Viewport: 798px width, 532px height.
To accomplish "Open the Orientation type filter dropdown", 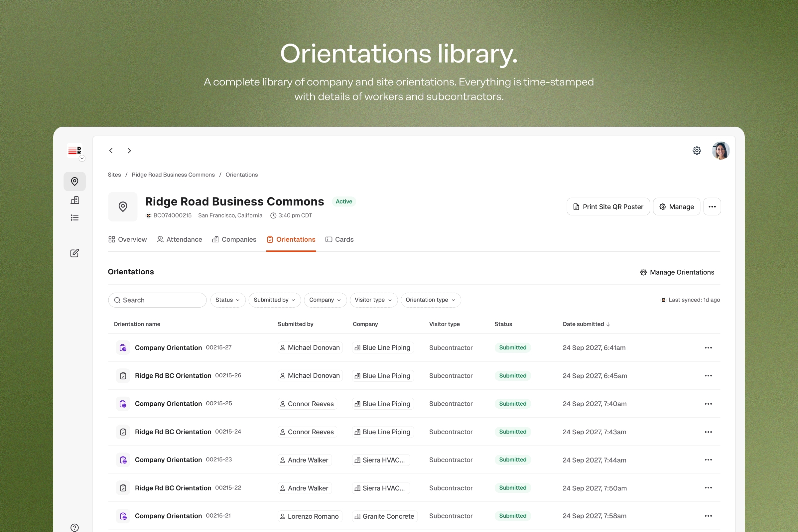I will click(431, 300).
